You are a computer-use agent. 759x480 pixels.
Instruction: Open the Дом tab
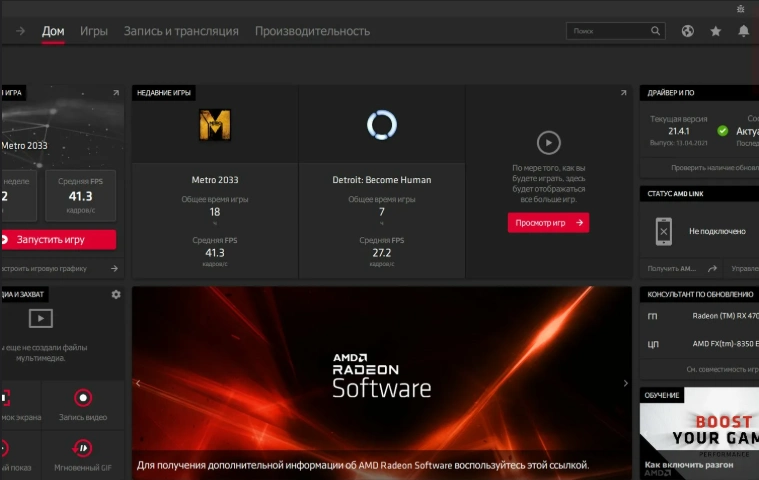pyautogui.click(x=53, y=31)
